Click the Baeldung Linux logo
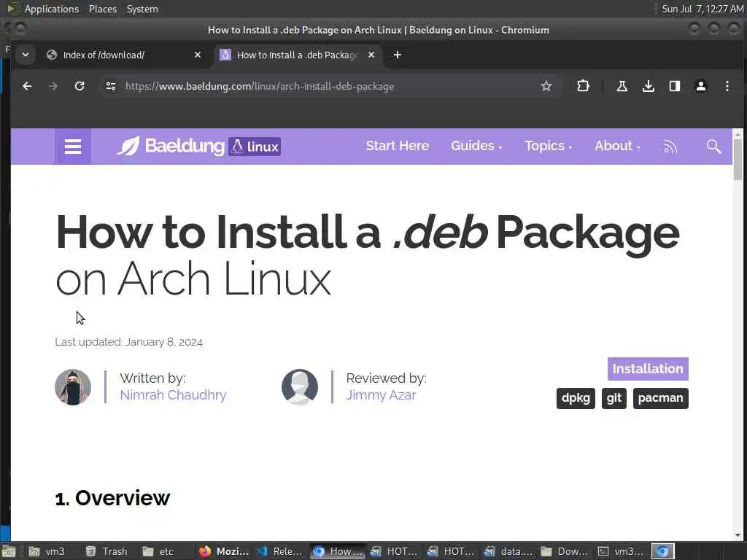Screen dimensions: 747x560 coord(199,146)
